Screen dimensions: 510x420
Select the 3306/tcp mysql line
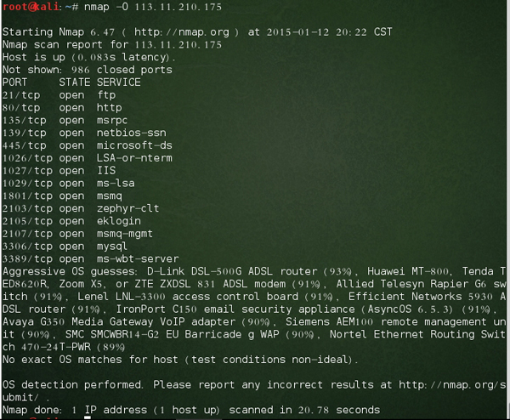(65, 247)
